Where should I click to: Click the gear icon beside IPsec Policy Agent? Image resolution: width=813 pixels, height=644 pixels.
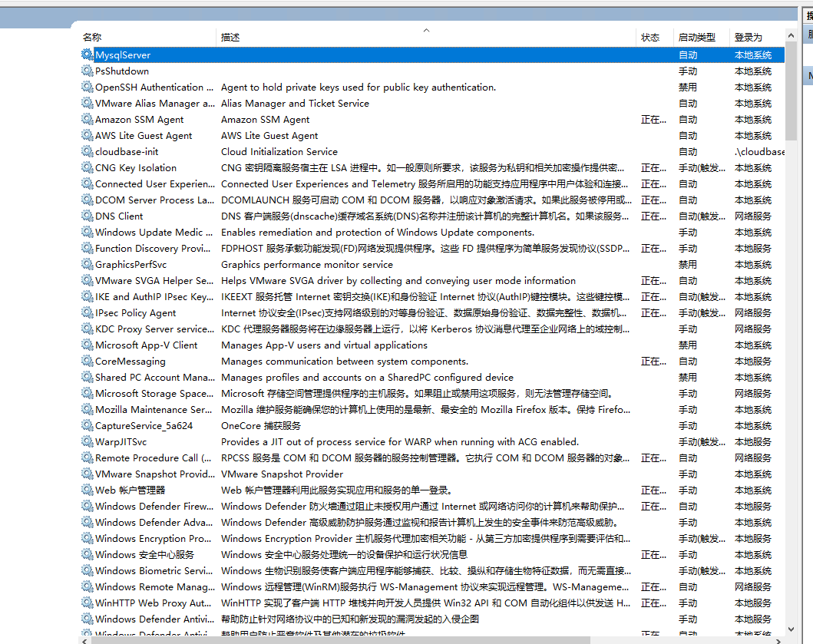click(x=87, y=312)
